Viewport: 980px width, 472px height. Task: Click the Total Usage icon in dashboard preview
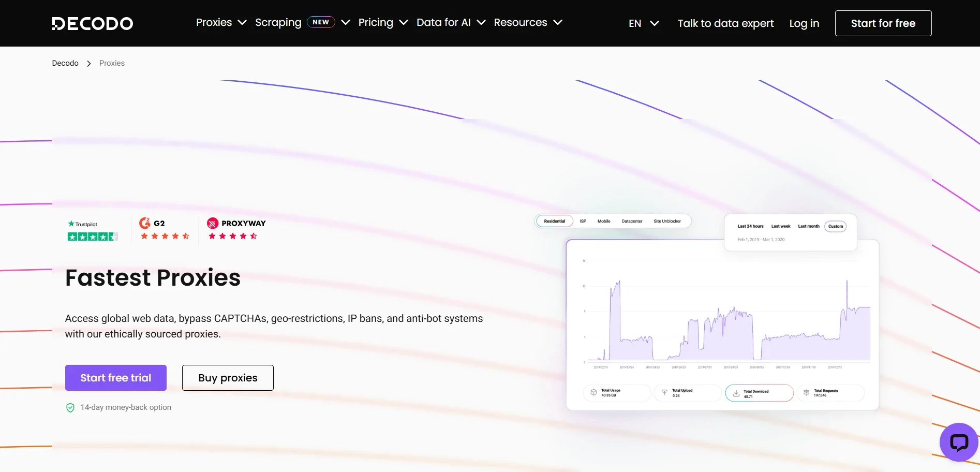(x=593, y=393)
